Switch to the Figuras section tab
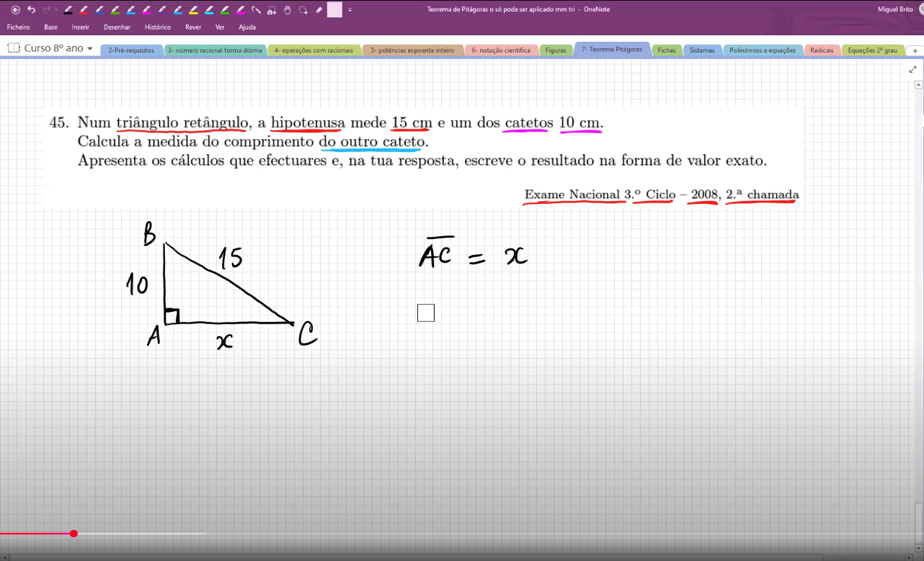Image resolution: width=924 pixels, height=561 pixels. 556,50
